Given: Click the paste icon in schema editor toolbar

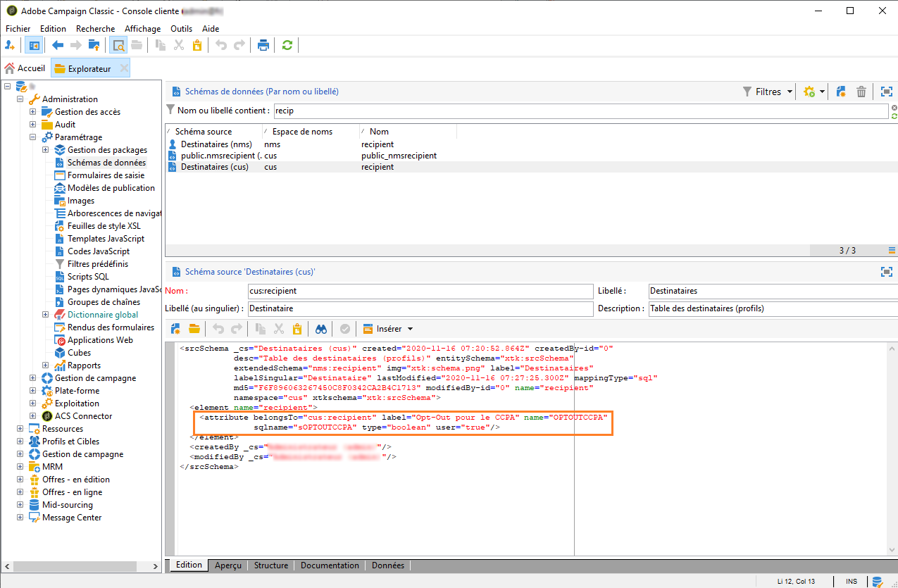Looking at the screenshot, I should [x=297, y=329].
